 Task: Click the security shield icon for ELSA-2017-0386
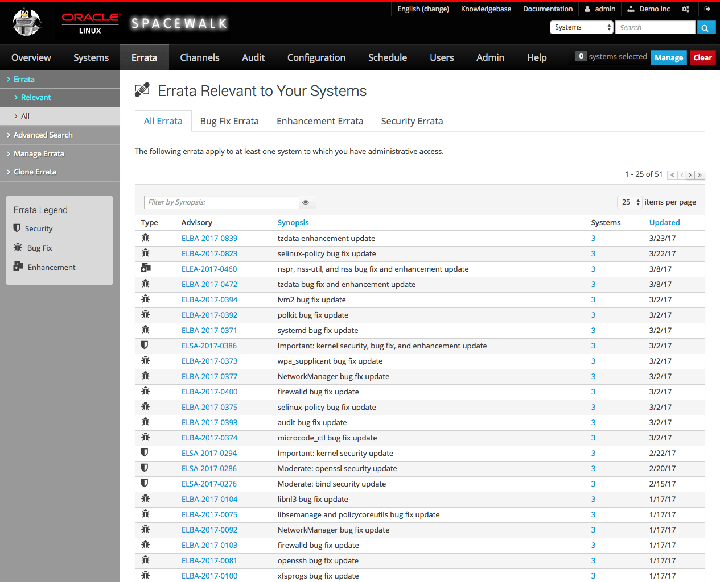pyautogui.click(x=145, y=345)
